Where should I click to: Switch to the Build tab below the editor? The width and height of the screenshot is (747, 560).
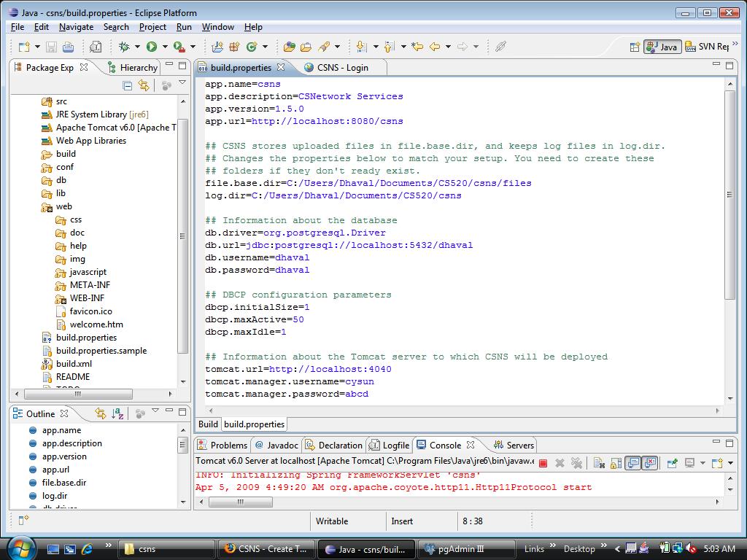(208, 424)
